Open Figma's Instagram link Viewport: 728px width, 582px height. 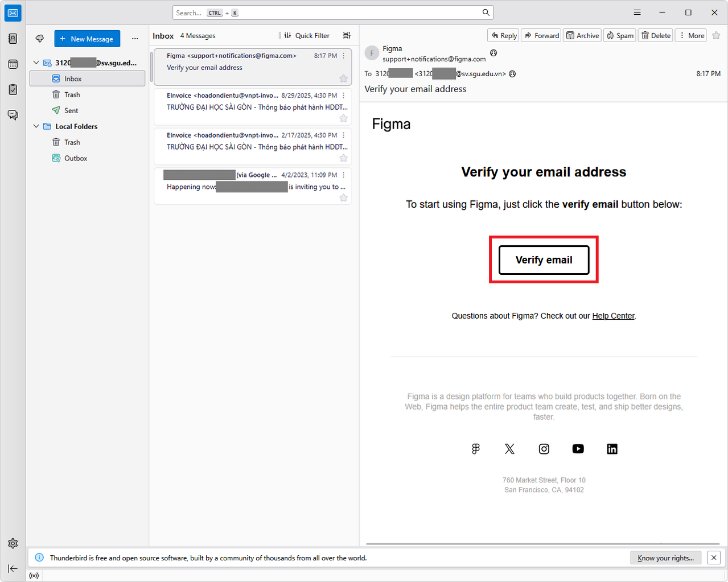[544, 449]
